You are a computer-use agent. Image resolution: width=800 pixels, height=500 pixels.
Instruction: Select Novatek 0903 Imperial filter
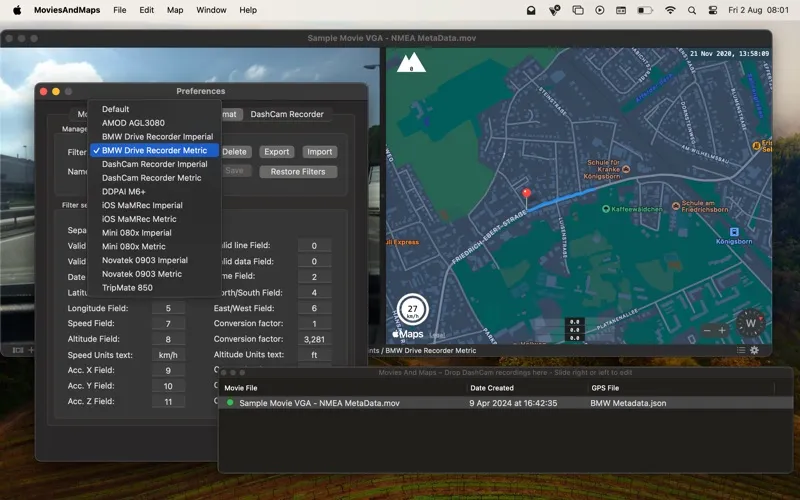[x=155, y=260]
